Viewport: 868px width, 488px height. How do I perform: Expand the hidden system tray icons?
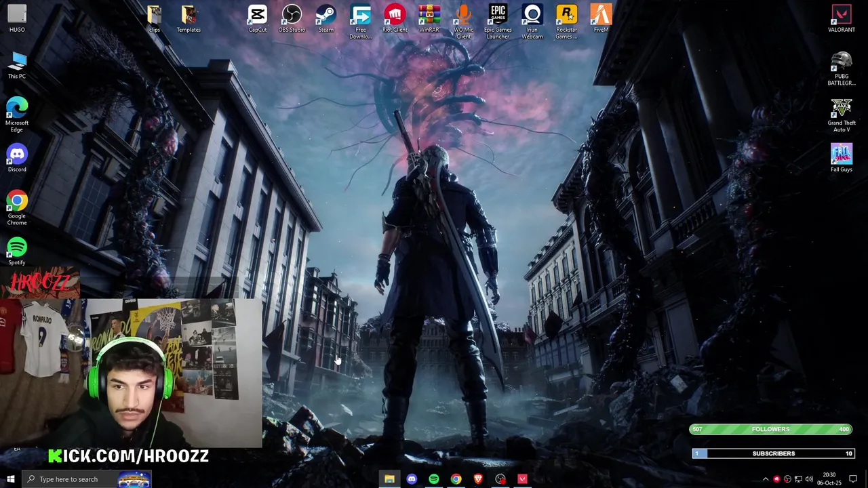click(x=766, y=479)
